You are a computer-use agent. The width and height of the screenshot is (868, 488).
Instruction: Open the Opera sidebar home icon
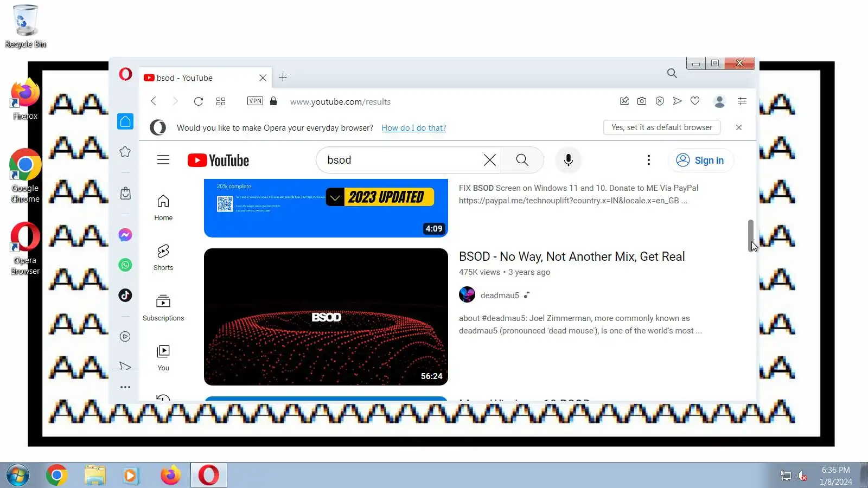(125, 121)
